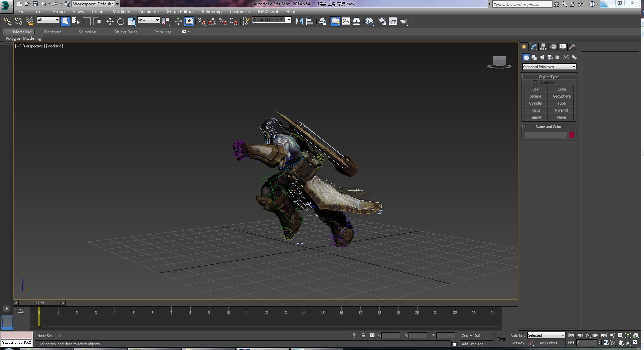Image resolution: width=644 pixels, height=350 pixels.
Task: Activate the Select Object tool
Action: 65,21
